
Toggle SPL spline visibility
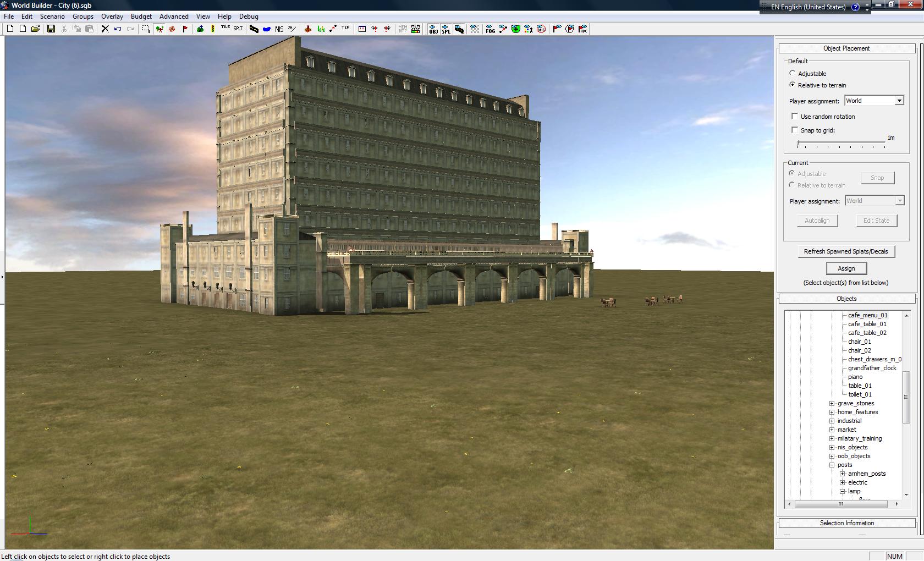tap(446, 29)
